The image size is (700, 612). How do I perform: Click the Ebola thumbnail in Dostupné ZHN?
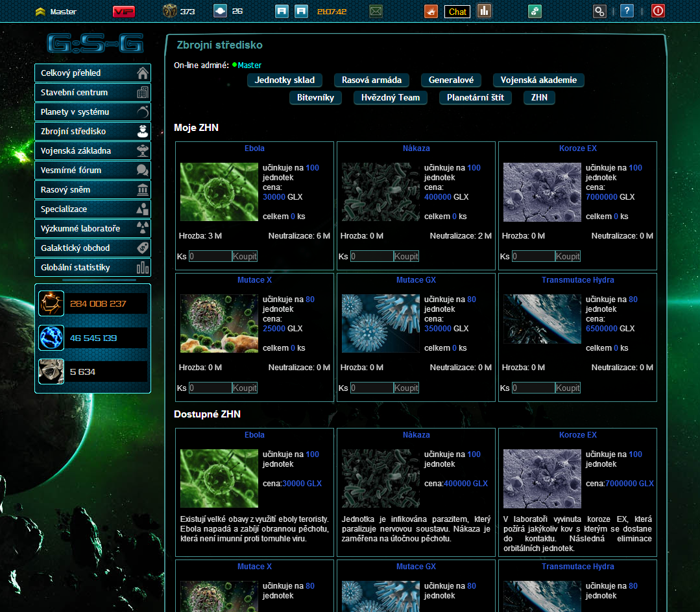point(219,478)
